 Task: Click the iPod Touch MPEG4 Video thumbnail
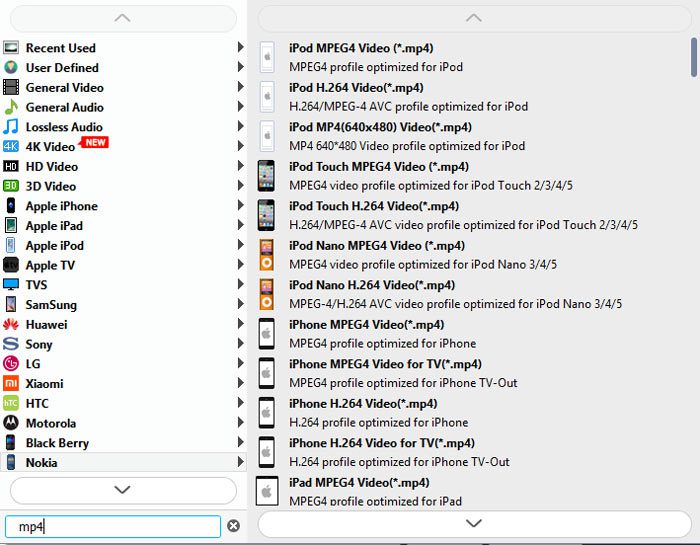(267, 176)
